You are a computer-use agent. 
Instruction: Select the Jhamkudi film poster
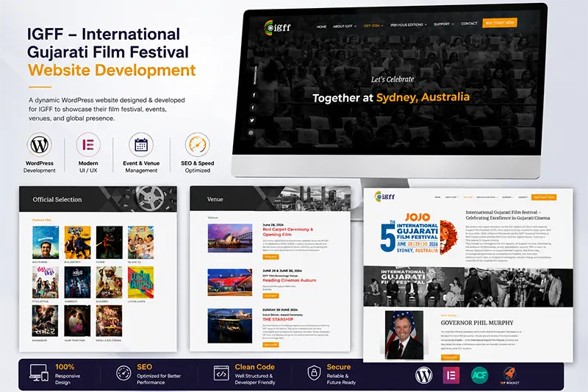77,282
